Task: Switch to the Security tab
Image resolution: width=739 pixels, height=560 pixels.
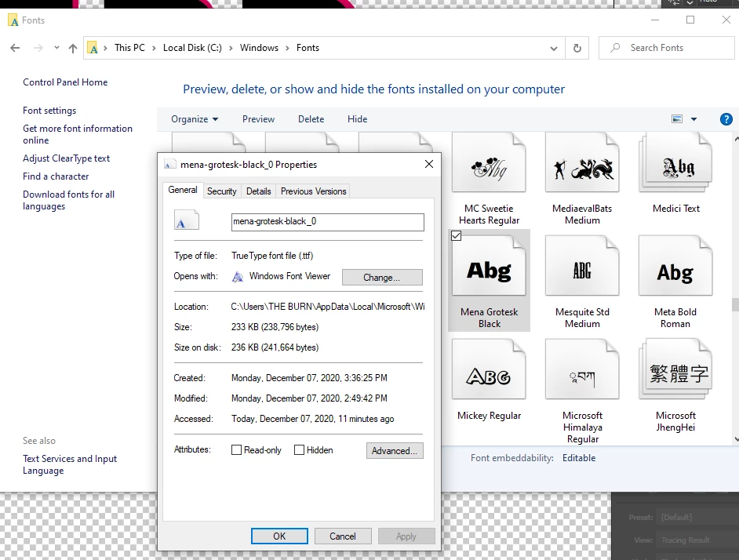Action: (221, 191)
